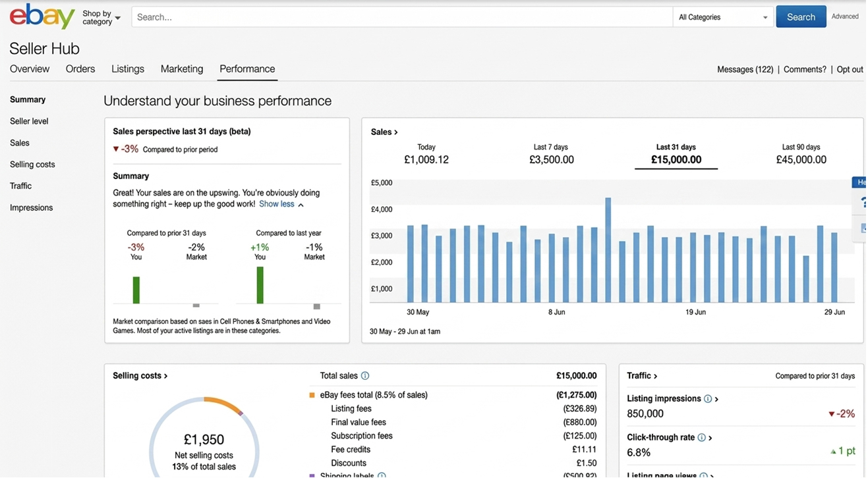This screenshot has height=478, width=868.
Task: Click the date range text 30 May - 29 Jun at 1am
Action: 405,332
